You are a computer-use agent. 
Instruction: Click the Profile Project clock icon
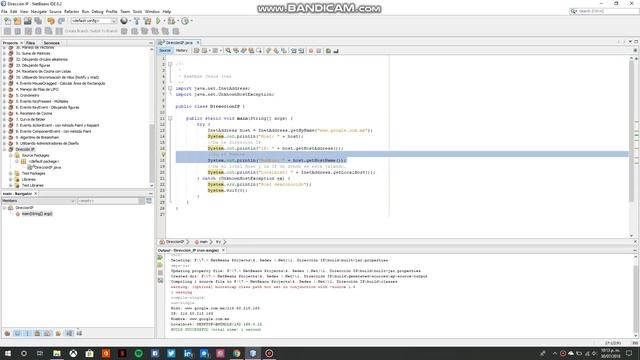point(185,21)
